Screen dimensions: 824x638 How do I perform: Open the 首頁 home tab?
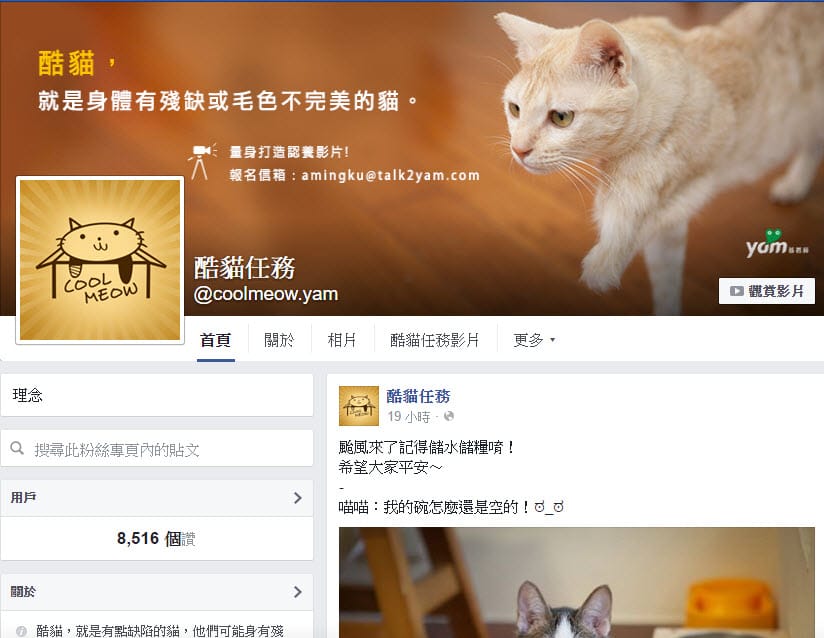click(215, 340)
